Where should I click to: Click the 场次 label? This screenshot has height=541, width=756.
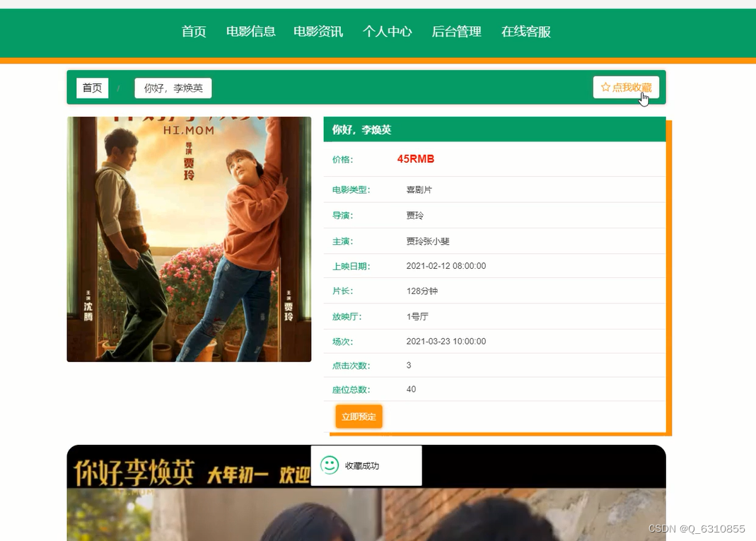click(342, 342)
